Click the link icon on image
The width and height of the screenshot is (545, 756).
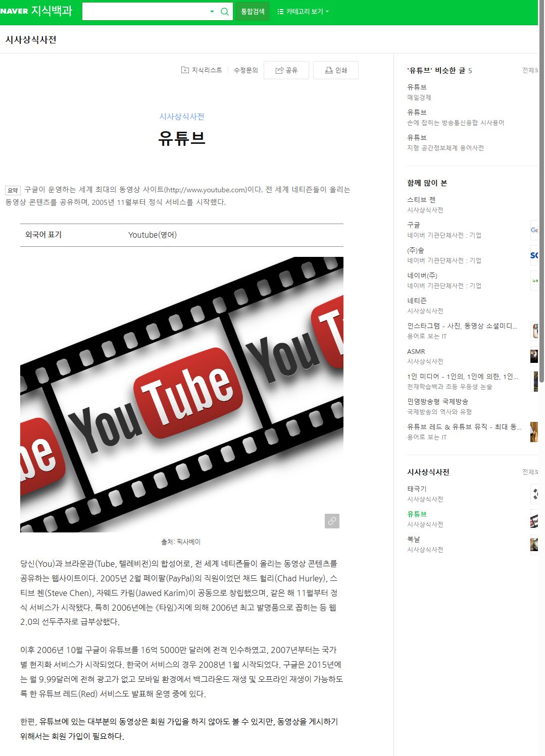[332, 521]
